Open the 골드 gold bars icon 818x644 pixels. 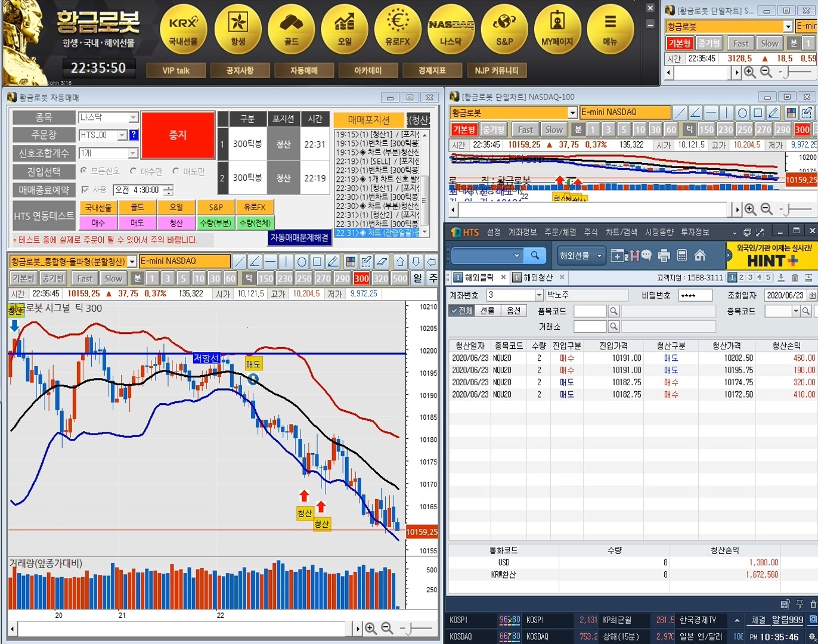coord(291,30)
